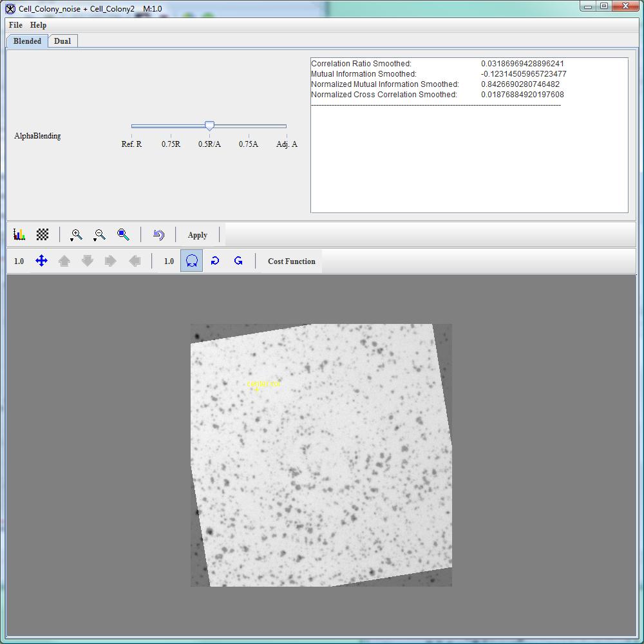The image size is (644, 644).
Task: Open the File menu
Action: (x=16, y=25)
